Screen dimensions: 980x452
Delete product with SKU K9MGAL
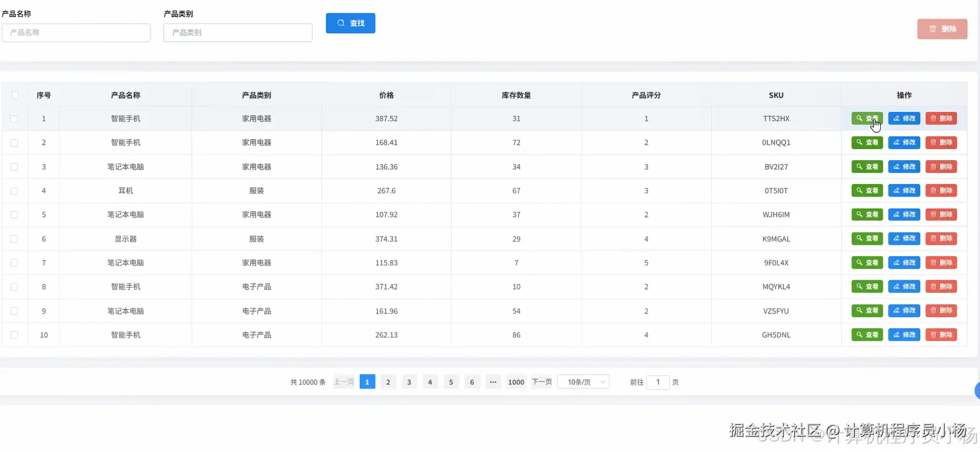pyautogui.click(x=941, y=238)
